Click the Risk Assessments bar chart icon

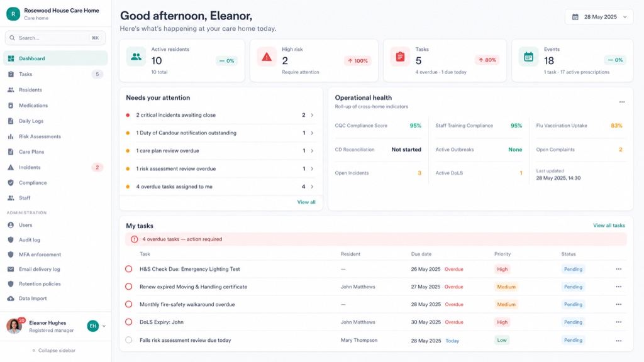coord(11,136)
